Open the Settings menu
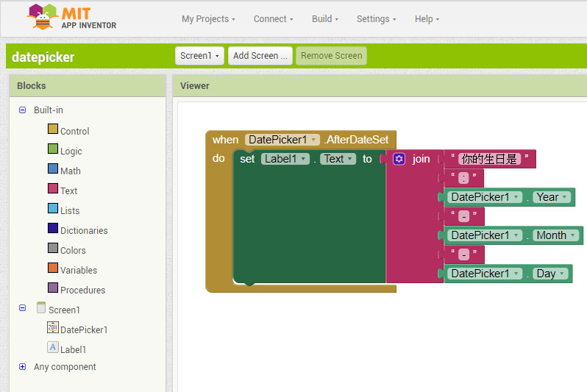The width and height of the screenshot is (587, 392). click(376, 19)
